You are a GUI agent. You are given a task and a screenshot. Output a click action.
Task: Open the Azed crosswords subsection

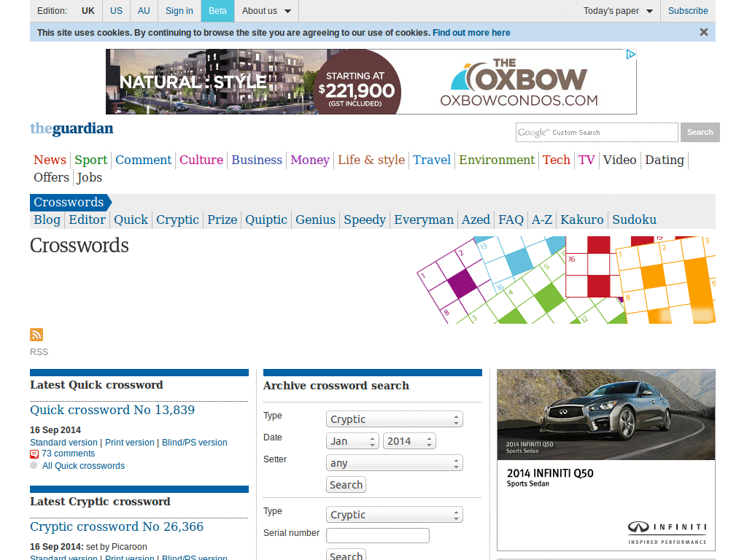tap(476, 220)
